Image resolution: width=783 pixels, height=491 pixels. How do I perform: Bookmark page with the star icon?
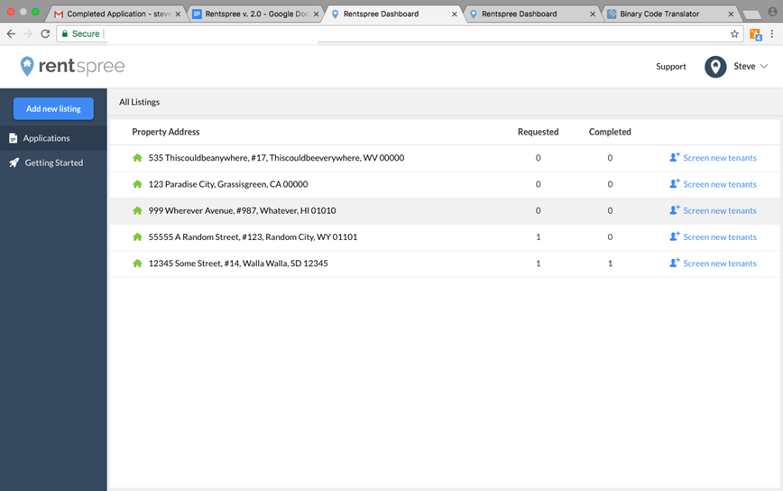pos(734,34)
